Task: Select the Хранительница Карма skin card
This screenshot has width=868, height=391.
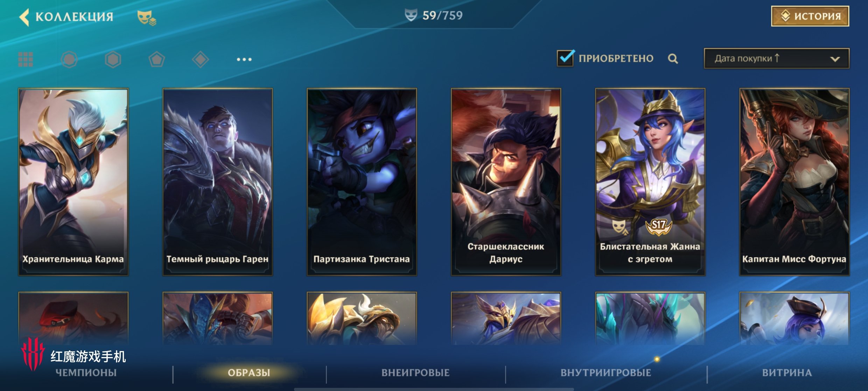Action: coord(73,182)
